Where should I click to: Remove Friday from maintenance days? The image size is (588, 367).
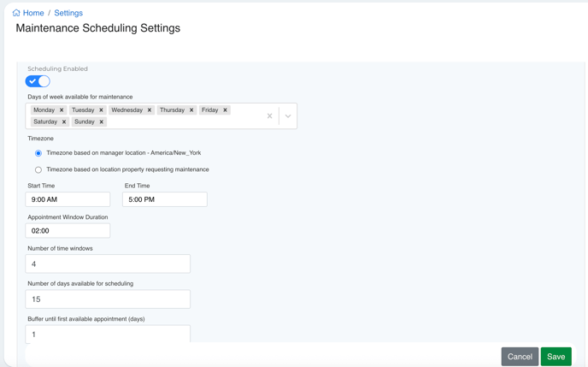pyautogui.click(x=226, y=110)
